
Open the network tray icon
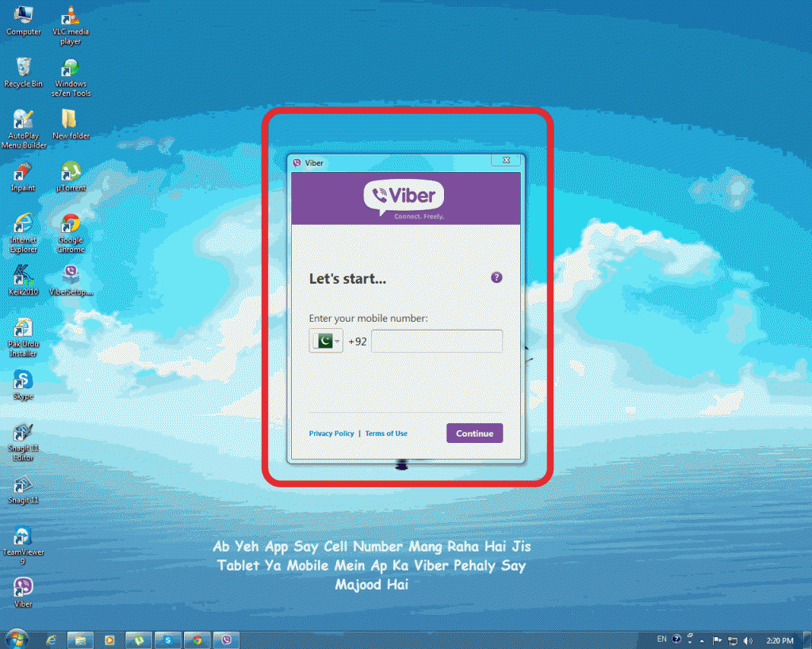coord(732,641)
